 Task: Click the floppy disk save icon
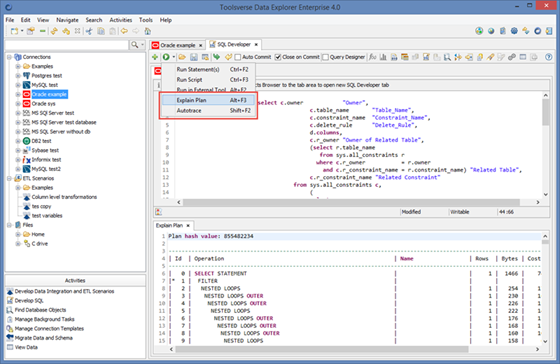(x=194, y=57)
